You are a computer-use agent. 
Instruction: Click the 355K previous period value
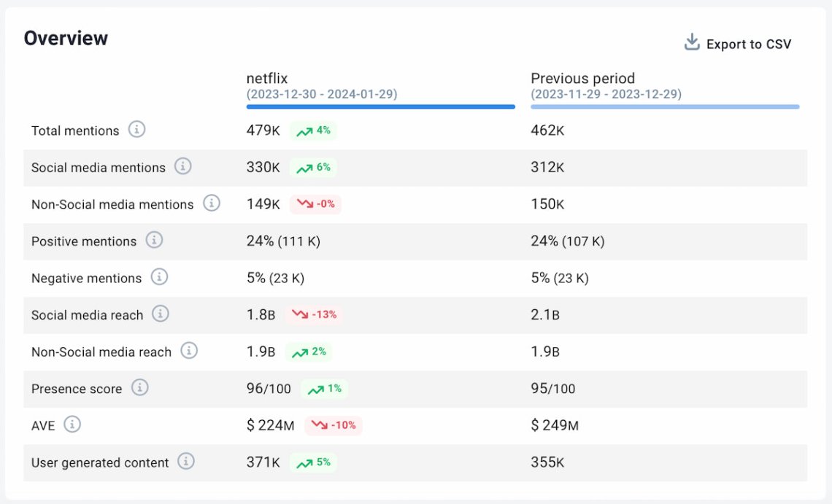tap(547, 462)
